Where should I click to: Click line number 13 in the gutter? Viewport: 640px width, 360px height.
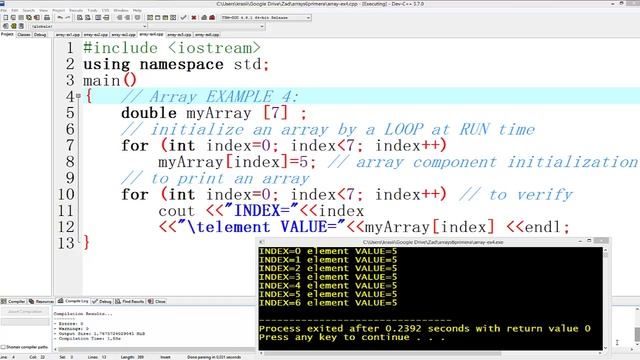[66, 243]
